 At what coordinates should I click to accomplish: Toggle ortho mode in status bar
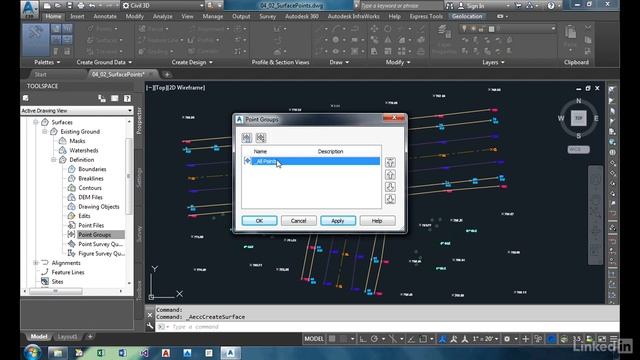point(363,339)
